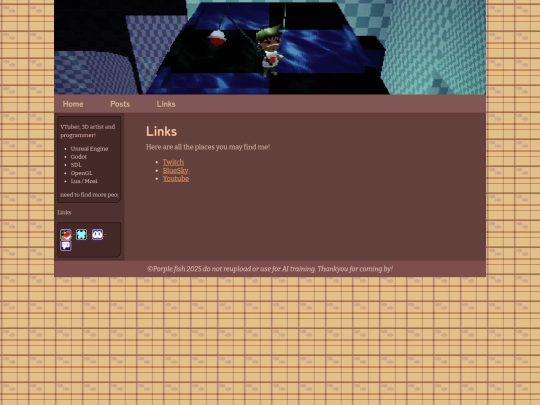Screen dimensions: 540x405
Task: Follow the Twitch hyperlink
Action: pos(173,162)
